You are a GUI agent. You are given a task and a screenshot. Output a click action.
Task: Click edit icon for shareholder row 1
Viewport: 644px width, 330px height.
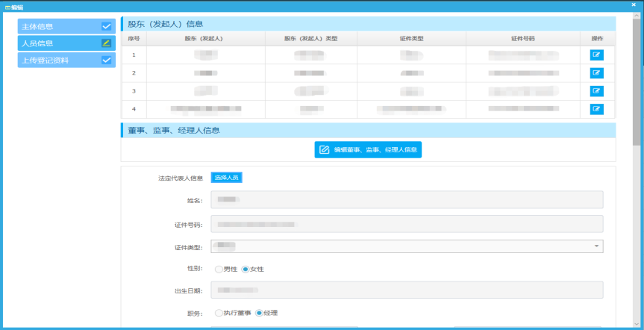click(597, 55)
